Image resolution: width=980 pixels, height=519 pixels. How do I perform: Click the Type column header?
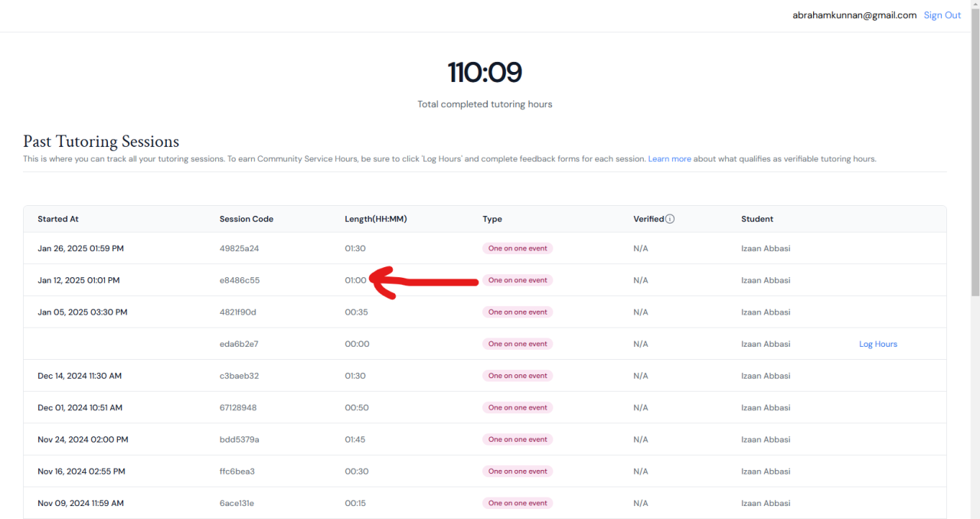492,219
